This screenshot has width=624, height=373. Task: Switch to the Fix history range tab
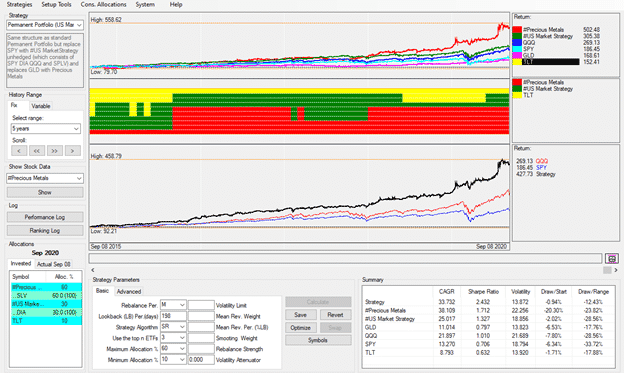pyautogui.click(x=14, y=105)
